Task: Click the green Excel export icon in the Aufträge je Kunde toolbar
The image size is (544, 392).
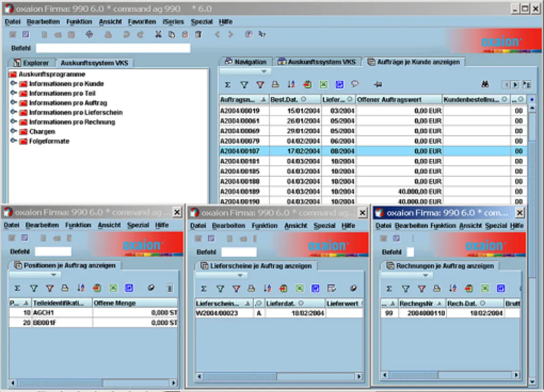Action: tap(323, 84)
